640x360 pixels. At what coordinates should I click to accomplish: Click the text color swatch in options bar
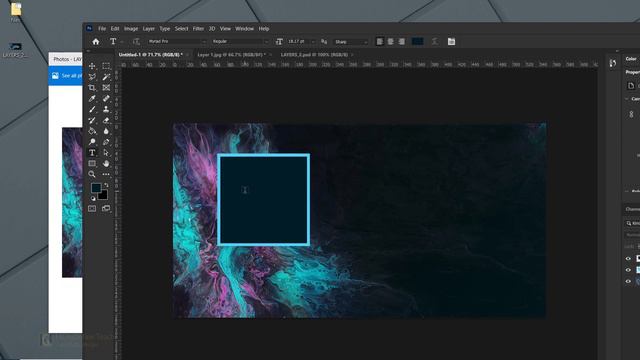pos(417,42)
